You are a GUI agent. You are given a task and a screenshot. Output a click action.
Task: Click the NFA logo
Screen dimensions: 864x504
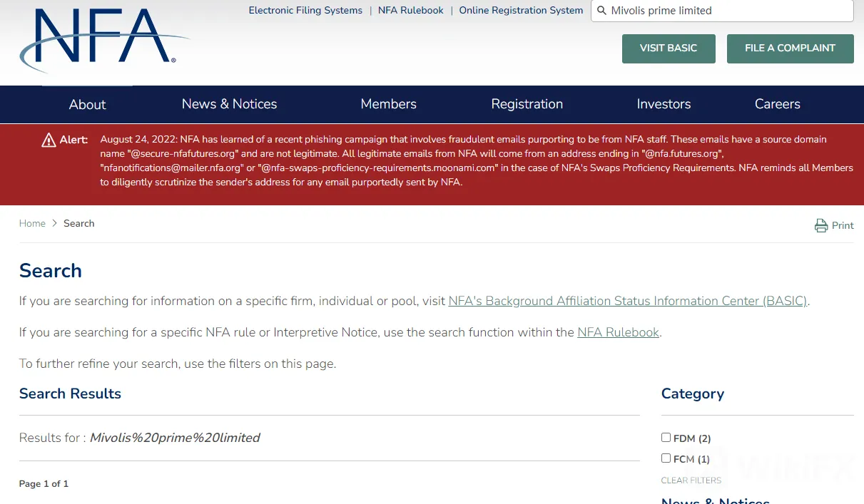[103, 40]
